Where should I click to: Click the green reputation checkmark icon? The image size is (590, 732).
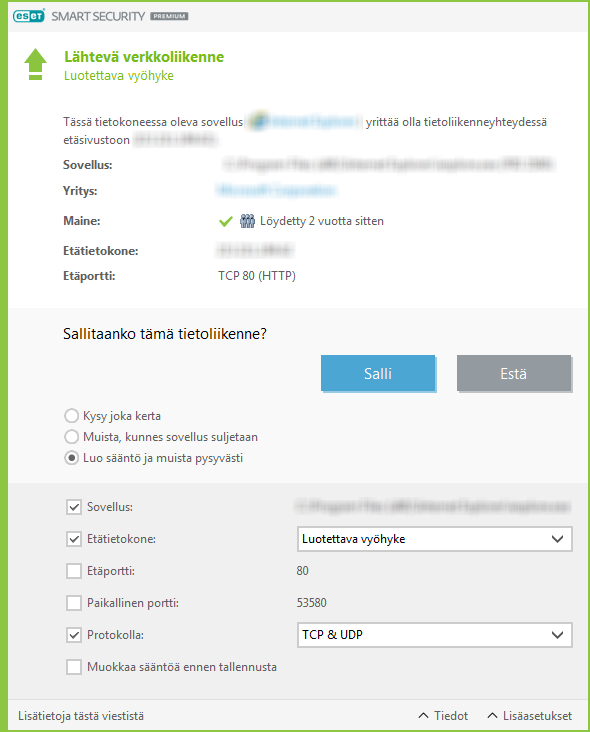click(x=226, y=221)
